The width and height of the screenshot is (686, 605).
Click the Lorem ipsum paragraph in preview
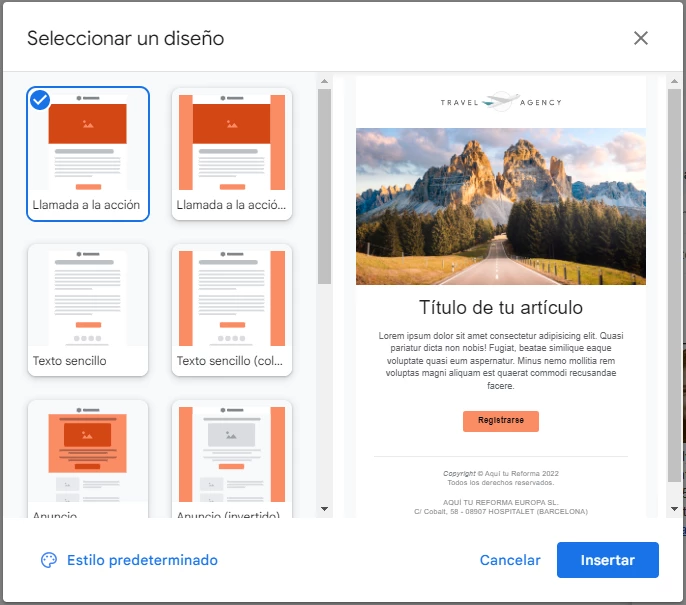(501, 360)
